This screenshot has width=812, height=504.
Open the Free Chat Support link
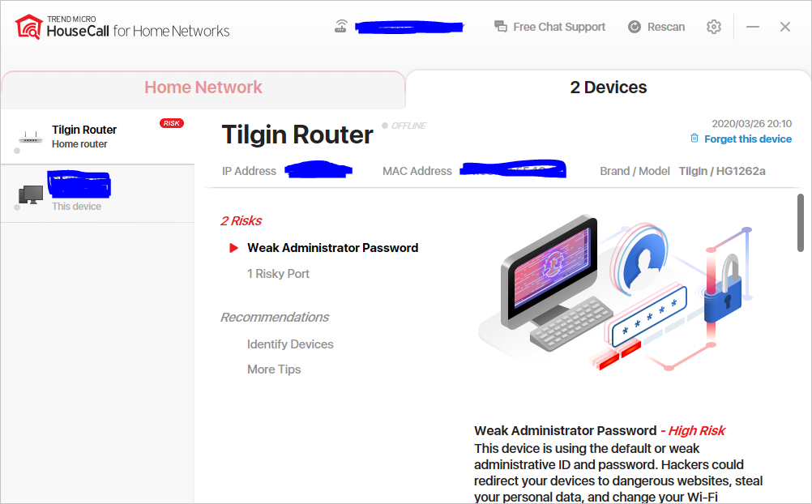tap(559, 27)
